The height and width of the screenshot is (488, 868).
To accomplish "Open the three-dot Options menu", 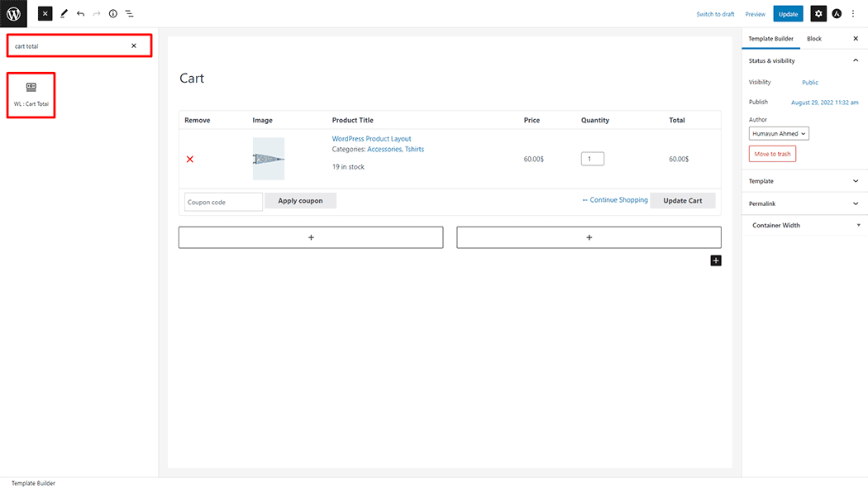I will (853, 14).
